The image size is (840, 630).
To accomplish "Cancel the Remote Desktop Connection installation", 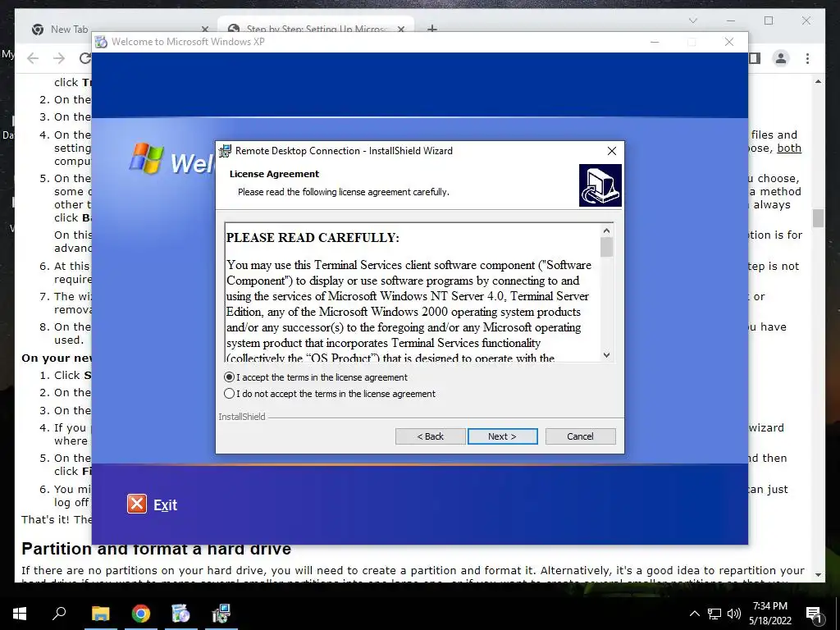I will tap(580, 436).
